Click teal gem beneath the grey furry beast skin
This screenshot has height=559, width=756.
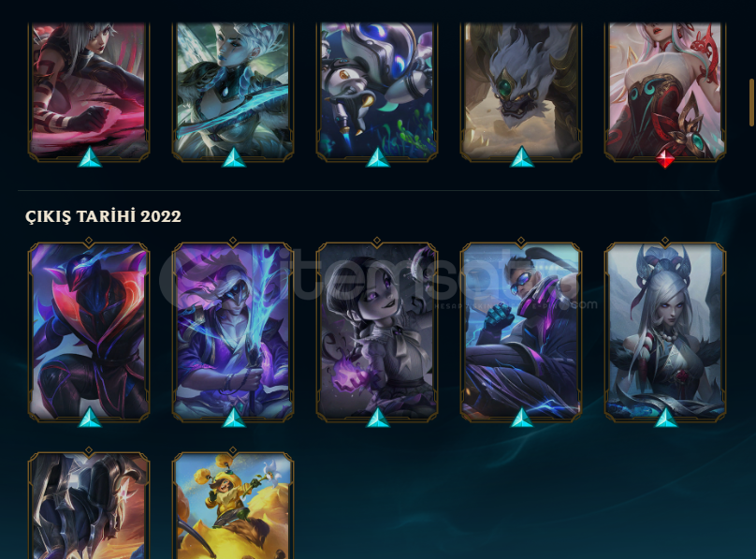[522, 157]
